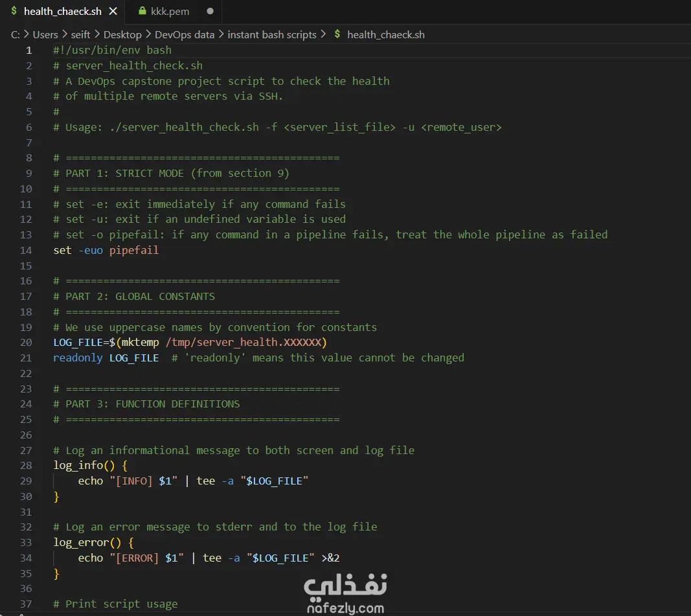The width and height of the screenshot is (691, 616).
Task: Click the 'Log an error message to stderr' comment
Action: click(215, 527)
